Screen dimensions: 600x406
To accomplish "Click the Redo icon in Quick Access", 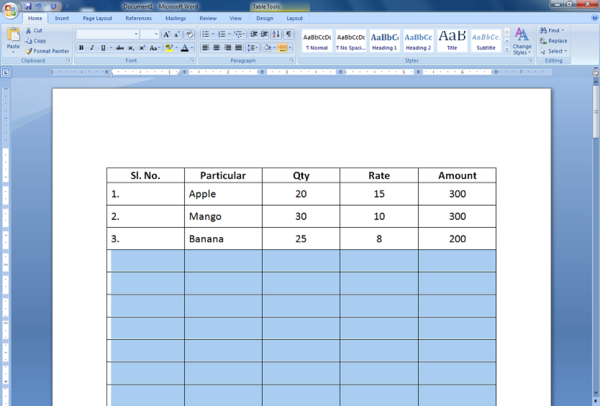I will tap(54, 6).
